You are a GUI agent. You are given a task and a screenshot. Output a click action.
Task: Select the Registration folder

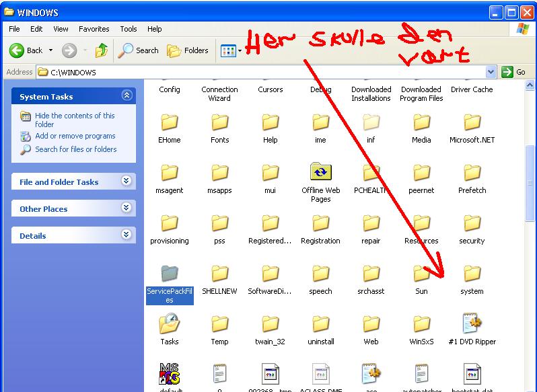(320, 229)
